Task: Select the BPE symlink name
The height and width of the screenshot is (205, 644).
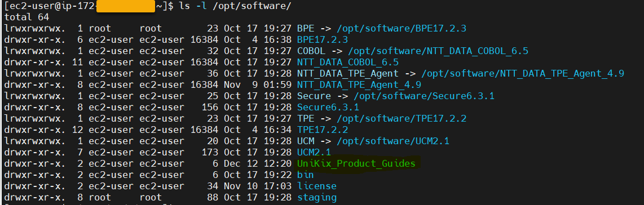Action: 306,29
